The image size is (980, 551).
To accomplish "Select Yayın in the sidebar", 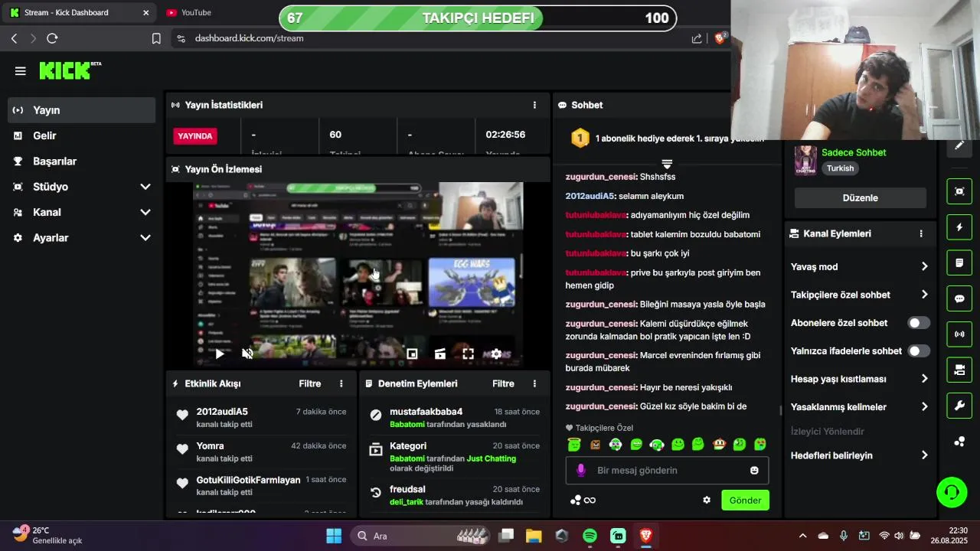I will click(82, 110).
